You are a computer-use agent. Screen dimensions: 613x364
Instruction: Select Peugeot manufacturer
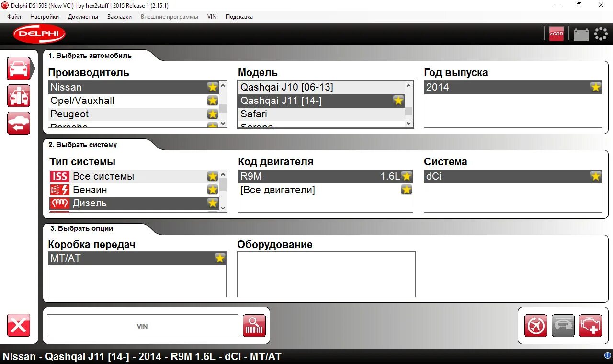click(134, 114)
